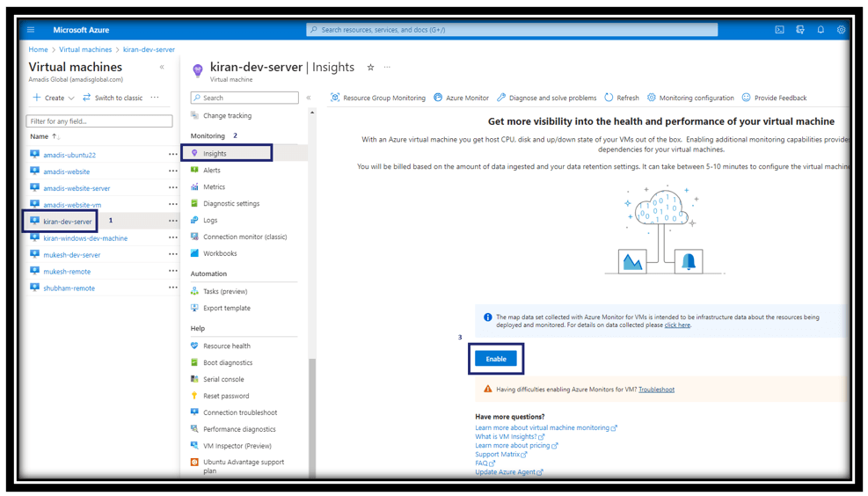Screen dimensions: 868x496
Task: Open the Troubleshoot link
Action: [x=657, y=390]
